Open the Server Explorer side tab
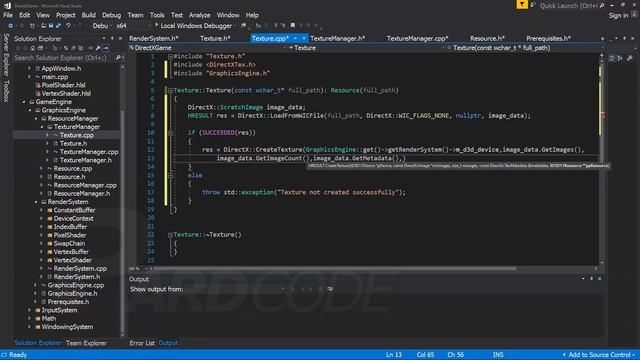640x360 pixels. (6, 54)
